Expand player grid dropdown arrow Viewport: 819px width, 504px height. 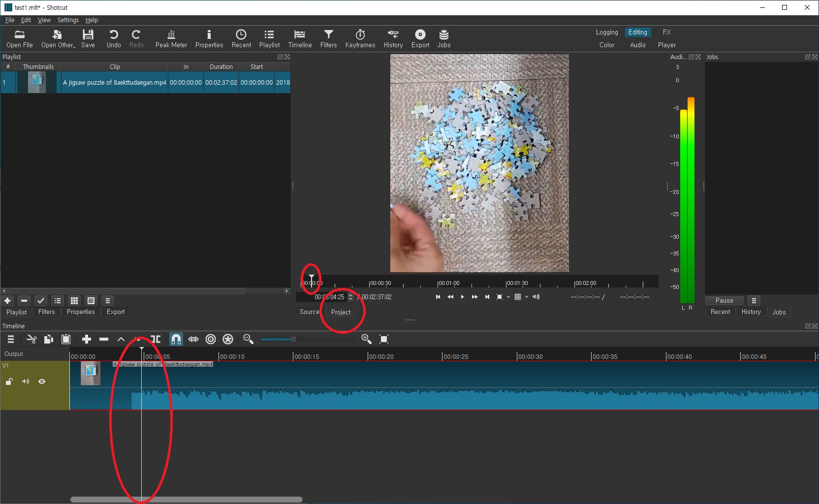coord(527,297)
